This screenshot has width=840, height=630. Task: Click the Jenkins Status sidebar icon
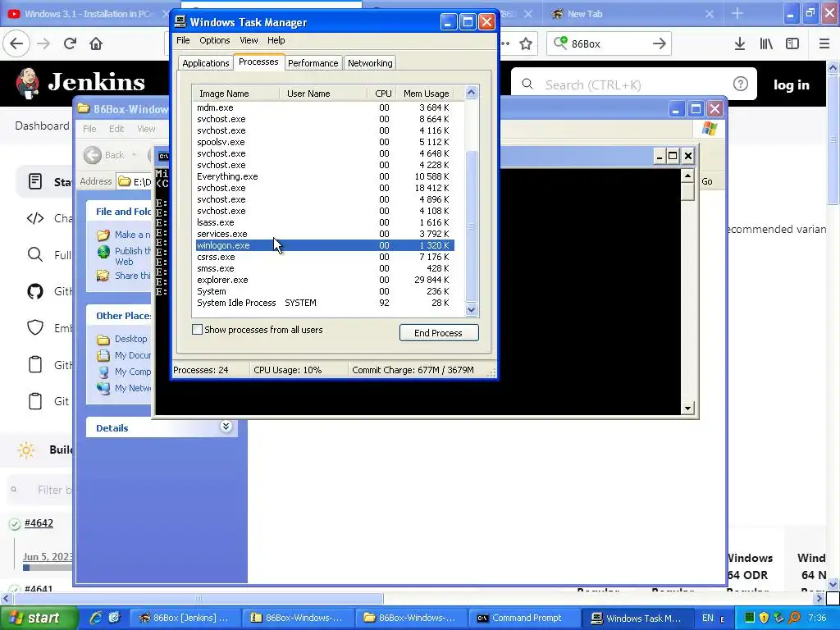[34, 181]
